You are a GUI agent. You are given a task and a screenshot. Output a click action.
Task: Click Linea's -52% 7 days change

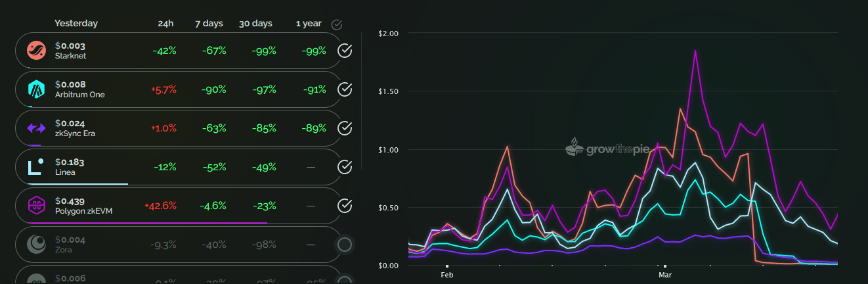pyautogui.click(x=213, y=167)
